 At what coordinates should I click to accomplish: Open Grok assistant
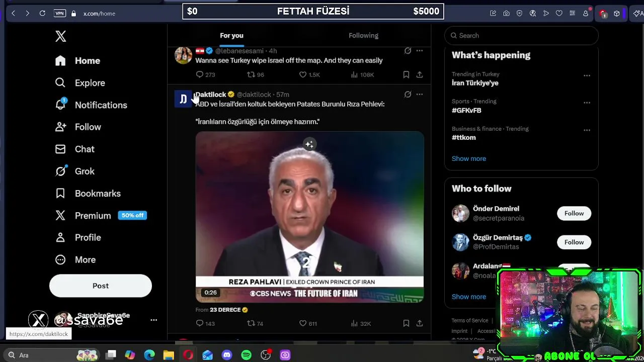tap(74, 171)
